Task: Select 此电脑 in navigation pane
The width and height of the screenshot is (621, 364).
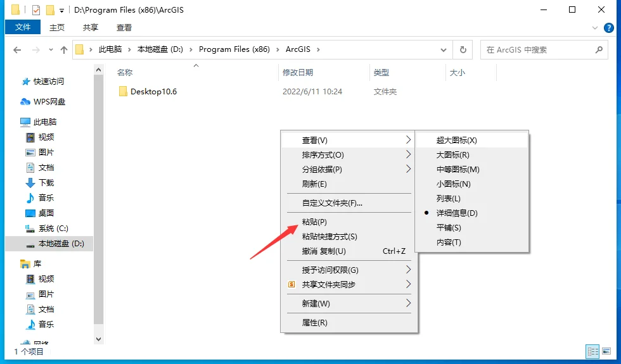Action: click(39, 122)
